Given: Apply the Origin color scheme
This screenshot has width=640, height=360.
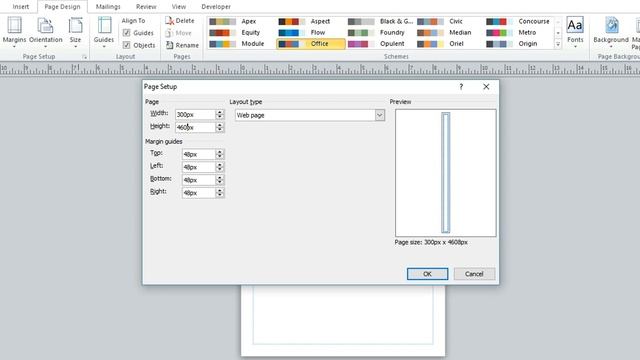Looking at the screenshot, I should (512, 43).
